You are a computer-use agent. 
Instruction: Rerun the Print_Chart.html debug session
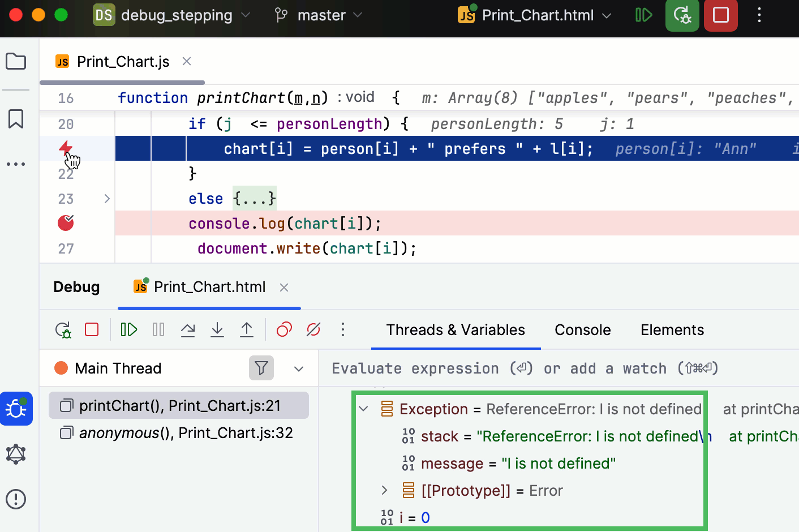tap(63, 329)
